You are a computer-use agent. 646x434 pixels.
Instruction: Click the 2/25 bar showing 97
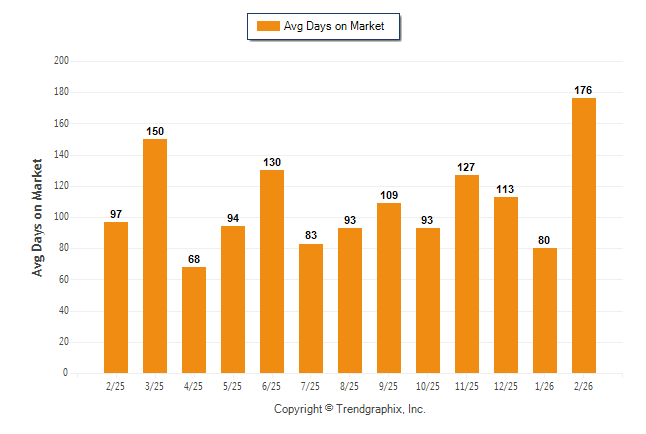[116, 297]
